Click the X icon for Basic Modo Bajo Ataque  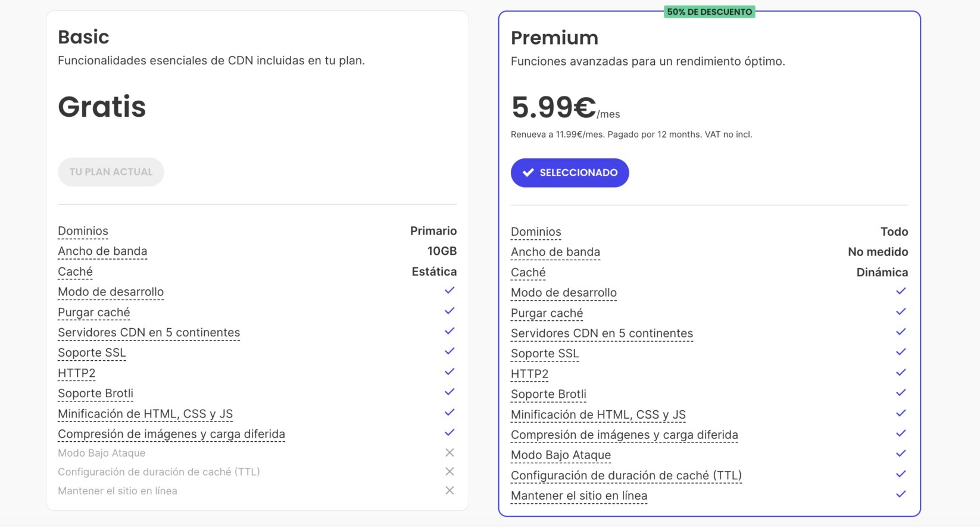450,453
